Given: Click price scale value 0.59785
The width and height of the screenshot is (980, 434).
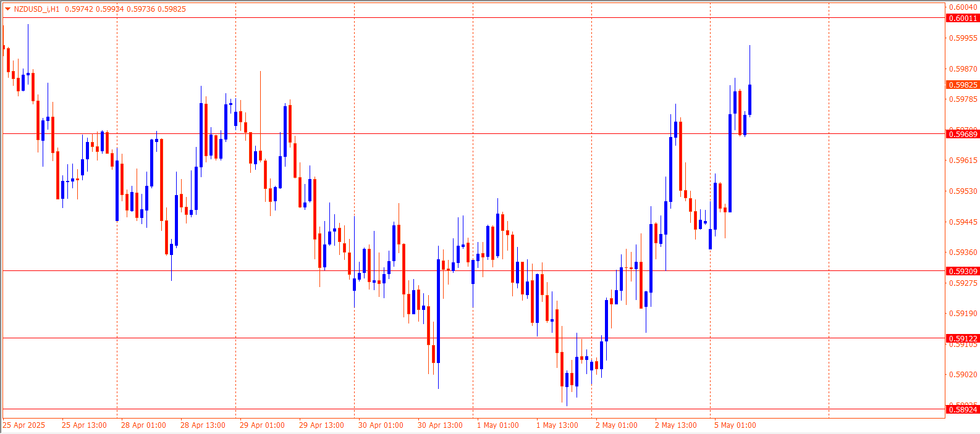Looking at the screenshot, I should tap(963, 99).
